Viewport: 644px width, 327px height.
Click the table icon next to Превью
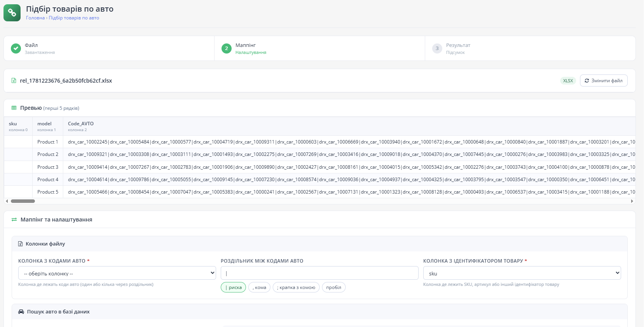14,108
